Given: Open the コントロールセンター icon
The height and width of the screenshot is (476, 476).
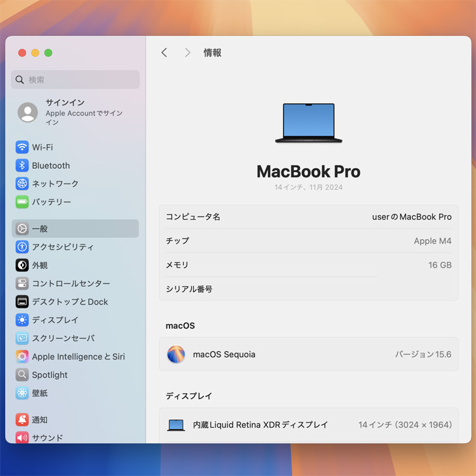Looking at the screenshot, I should pyautogui.click(x=22, y=283).
